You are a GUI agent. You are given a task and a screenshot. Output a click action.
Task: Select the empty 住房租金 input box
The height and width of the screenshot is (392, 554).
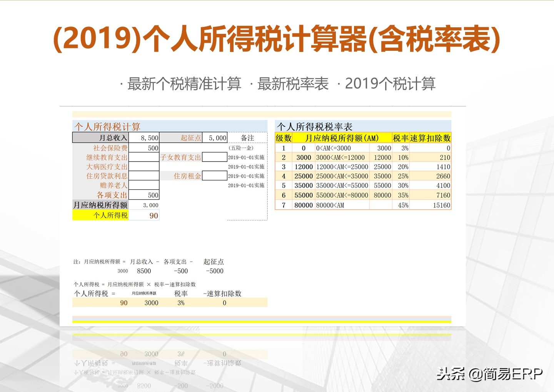tap(214, 176)
